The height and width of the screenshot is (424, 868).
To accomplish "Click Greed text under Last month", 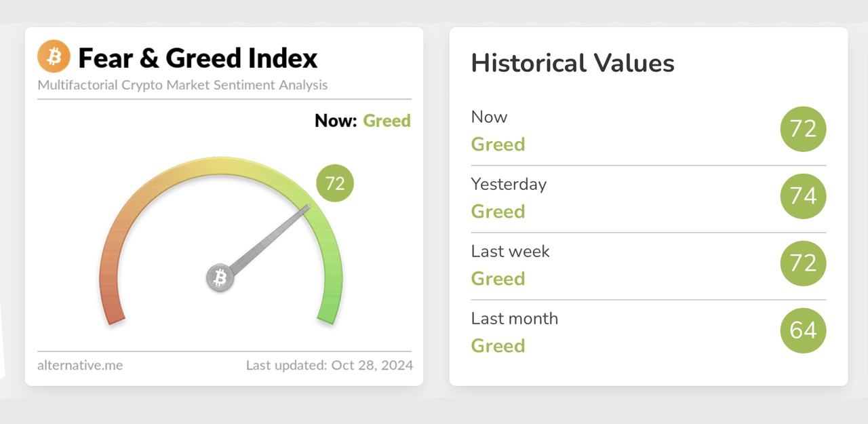I will point(498,346).
